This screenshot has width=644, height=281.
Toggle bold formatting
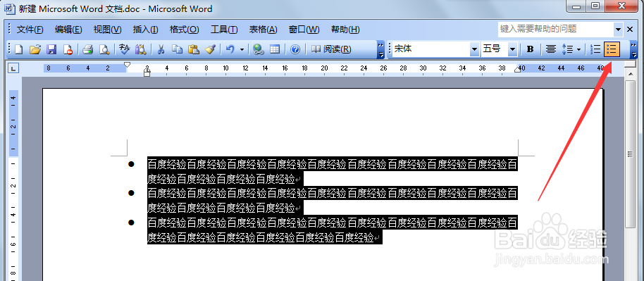point(531,50)
